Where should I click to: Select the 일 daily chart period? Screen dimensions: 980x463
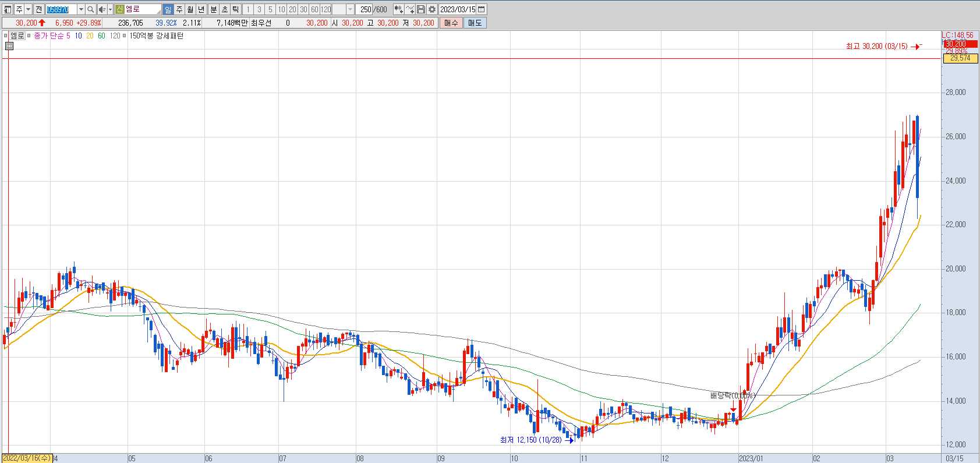click(x=168, y=9)
